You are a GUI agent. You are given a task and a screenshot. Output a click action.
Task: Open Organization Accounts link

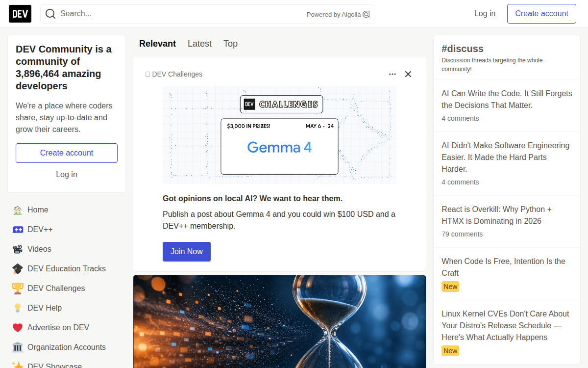pos(67,347)
